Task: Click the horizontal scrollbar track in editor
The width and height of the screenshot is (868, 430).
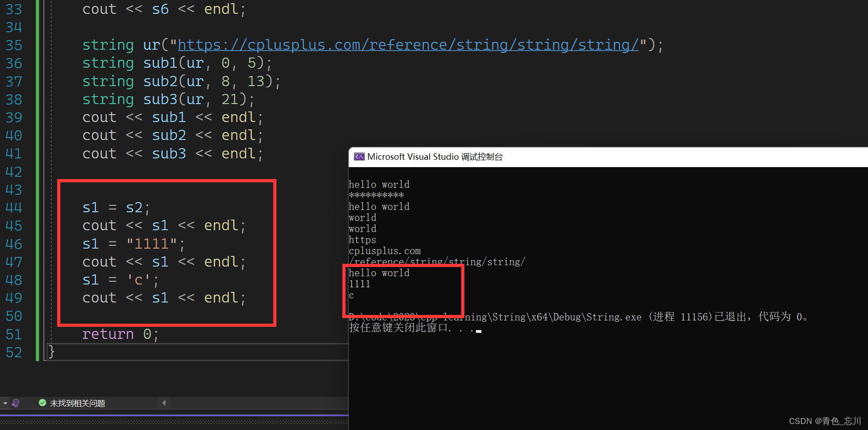Action: click(258, 403)
